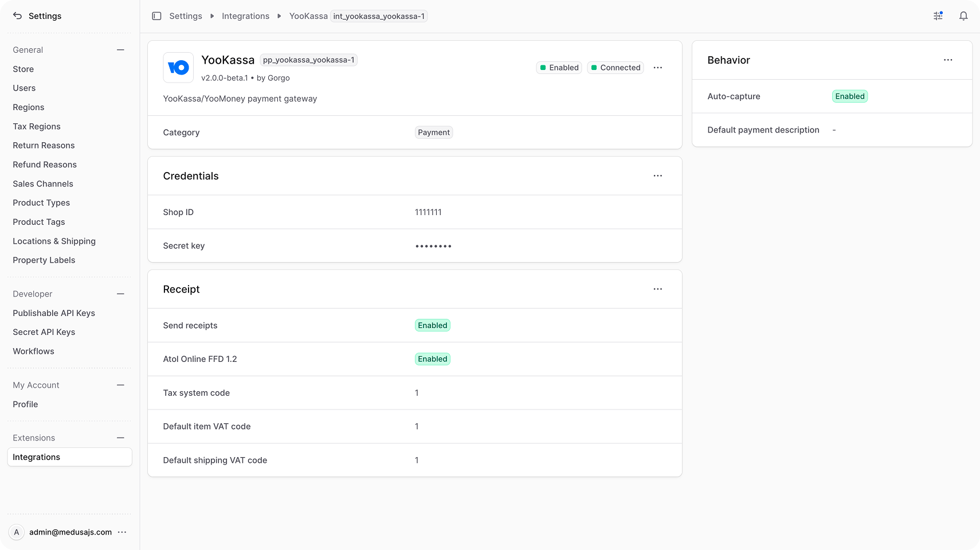Click the Connected status badge

pos(616,68)
